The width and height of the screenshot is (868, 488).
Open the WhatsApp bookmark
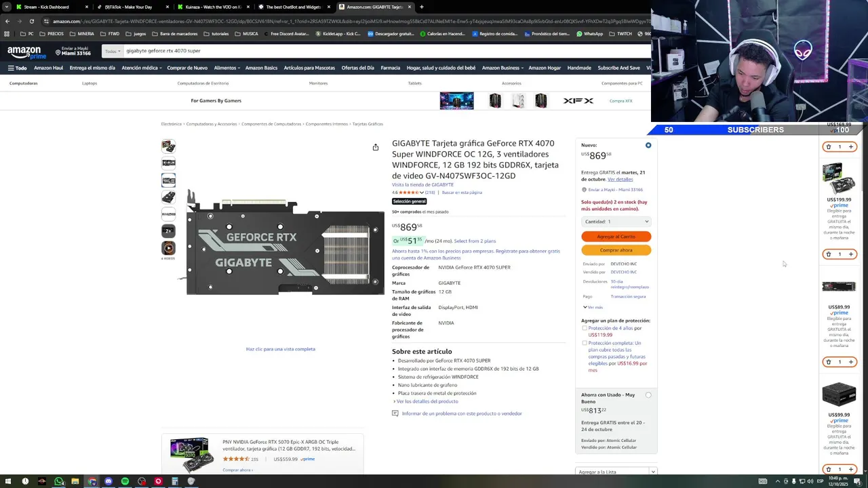(x=589, y=34)
